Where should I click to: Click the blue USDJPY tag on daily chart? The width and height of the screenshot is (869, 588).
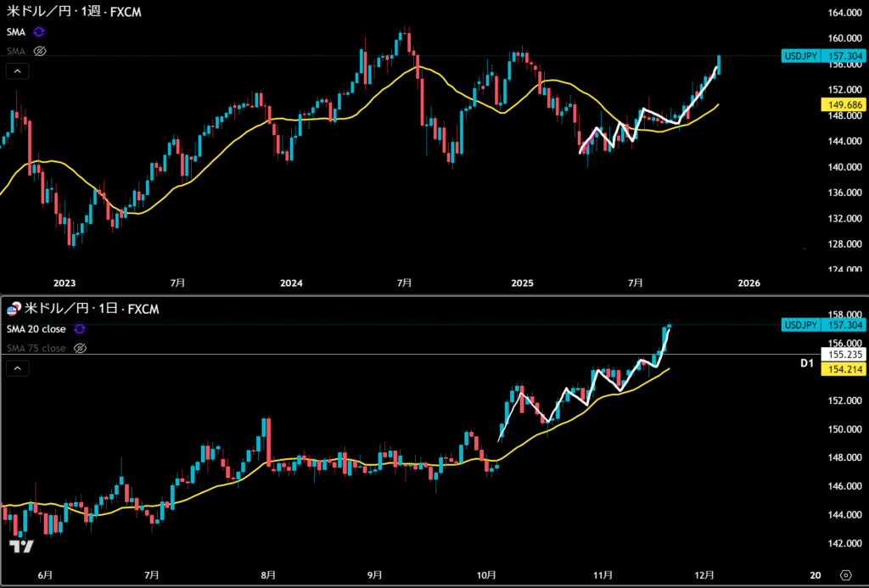(823, 325)
